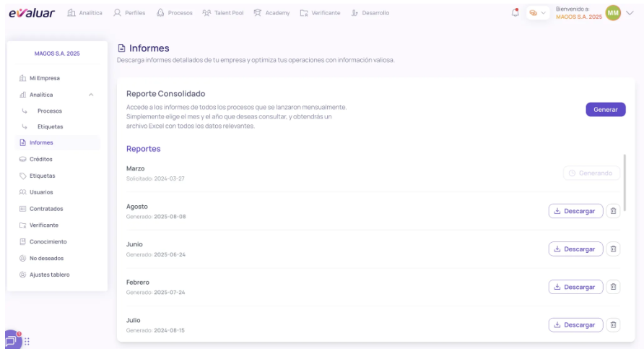Image resolution: width=644 pixels, height=349 pixels.
Task: Download the Agosto report
Action: (575, 211)
